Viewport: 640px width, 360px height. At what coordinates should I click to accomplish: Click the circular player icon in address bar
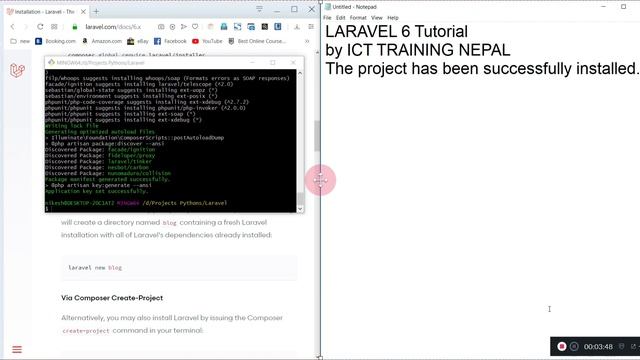(173, 27)
